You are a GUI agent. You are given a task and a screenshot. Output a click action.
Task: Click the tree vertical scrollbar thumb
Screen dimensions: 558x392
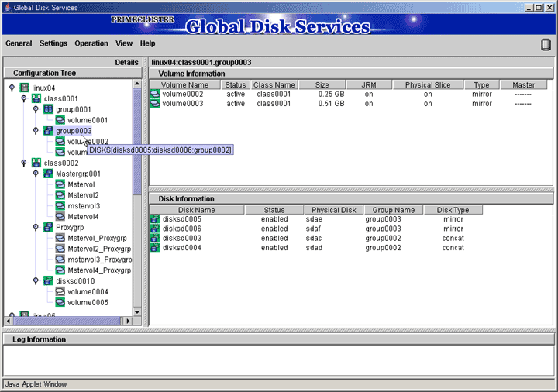[x=137, y=142]
